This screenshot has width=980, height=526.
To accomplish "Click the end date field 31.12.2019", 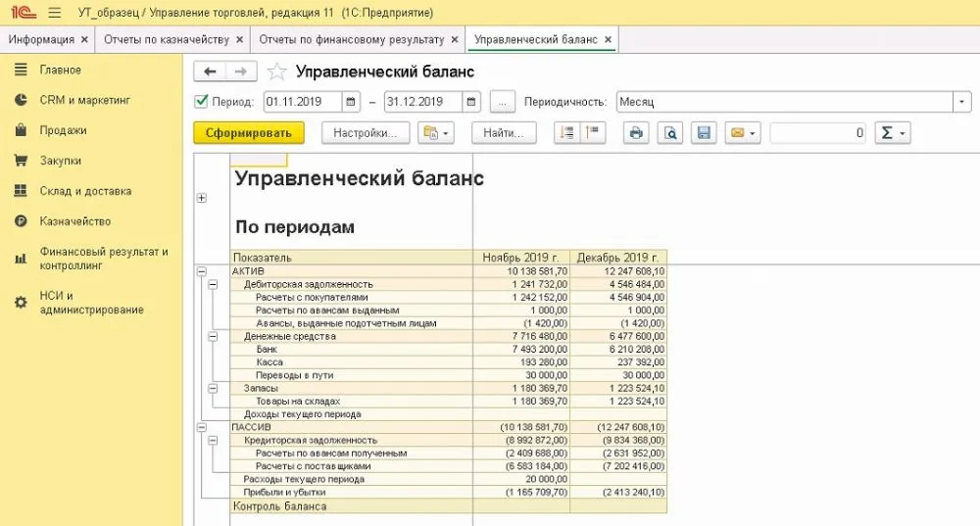I will [422, 102].
